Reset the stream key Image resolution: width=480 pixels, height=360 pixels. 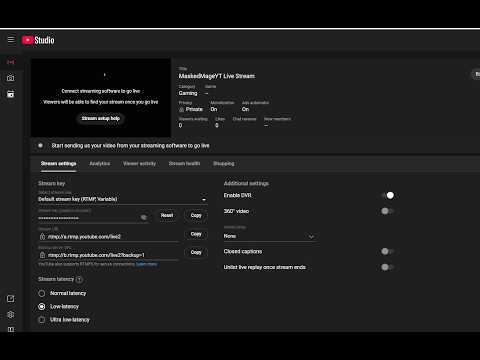click(167, 215)
